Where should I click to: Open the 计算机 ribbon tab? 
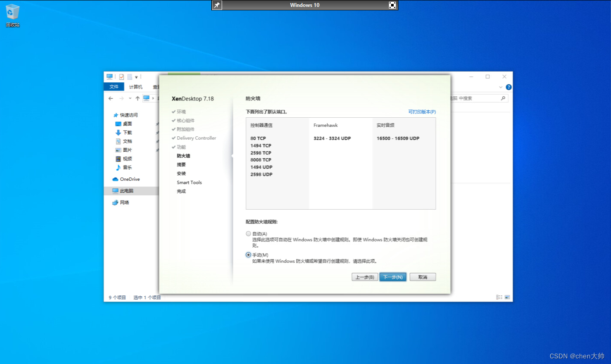click(x=135, y=87)
